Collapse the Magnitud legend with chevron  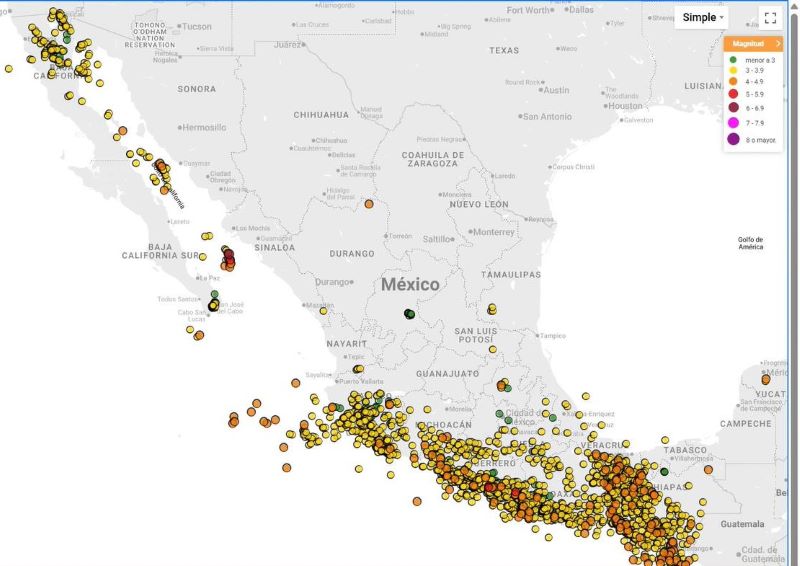(778, 44)
